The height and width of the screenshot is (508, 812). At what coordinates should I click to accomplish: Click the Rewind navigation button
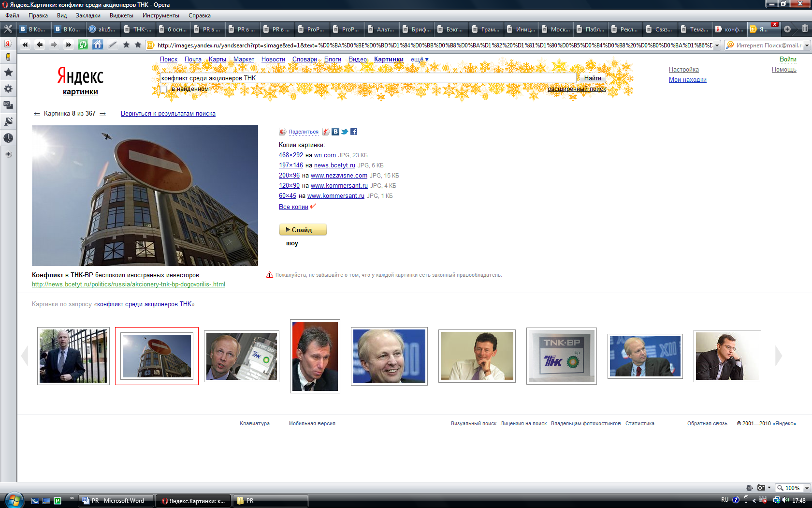25,45
